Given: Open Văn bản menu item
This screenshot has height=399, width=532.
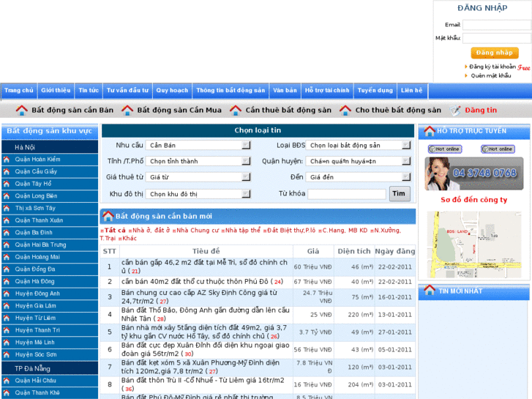Looking at the screenshot, I should [x=285, y=90].
